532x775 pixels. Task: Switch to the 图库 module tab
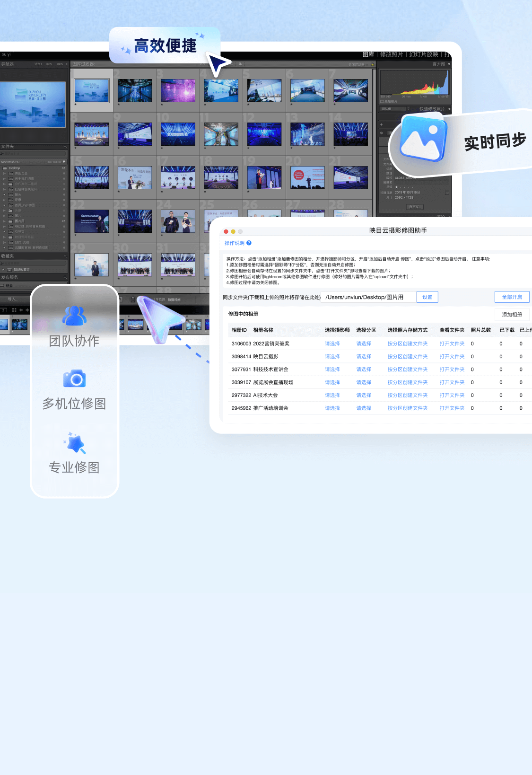[368, 55]
